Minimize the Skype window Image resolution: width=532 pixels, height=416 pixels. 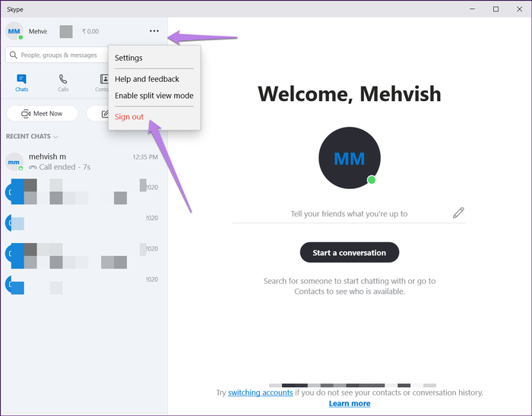[x=472, y=9]
